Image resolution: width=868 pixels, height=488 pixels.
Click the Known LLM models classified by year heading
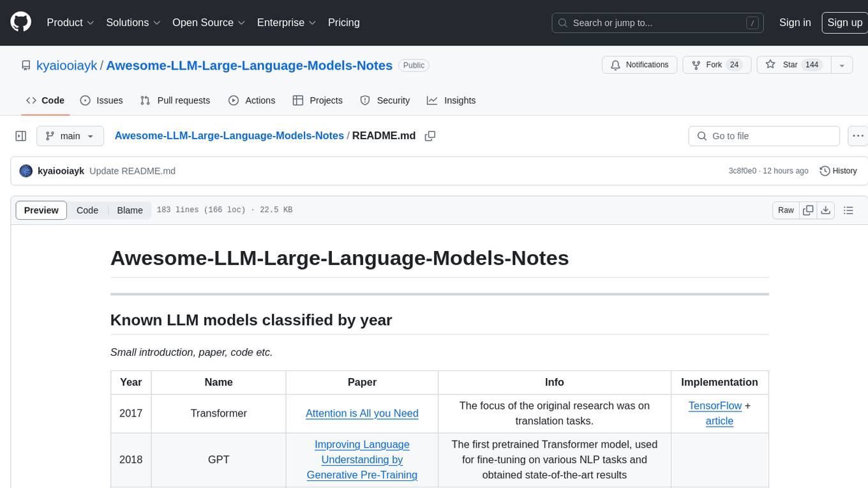251,320
